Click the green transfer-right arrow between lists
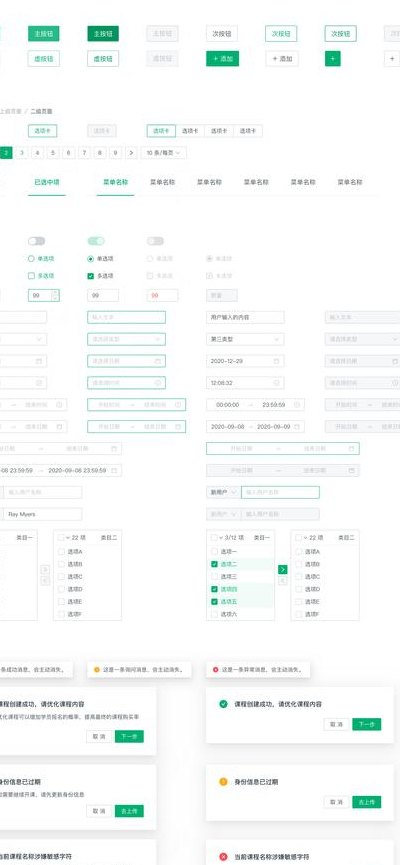 tap(282, 569)
